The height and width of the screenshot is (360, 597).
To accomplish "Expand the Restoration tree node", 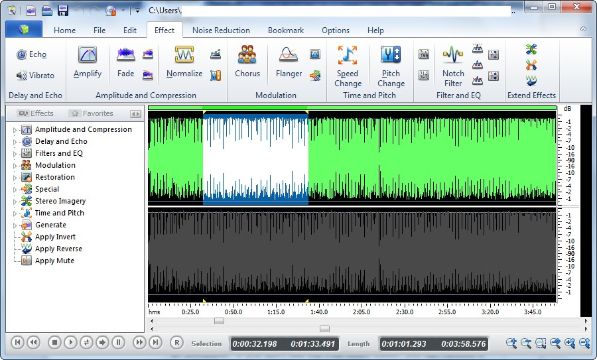I will (14, 178).
